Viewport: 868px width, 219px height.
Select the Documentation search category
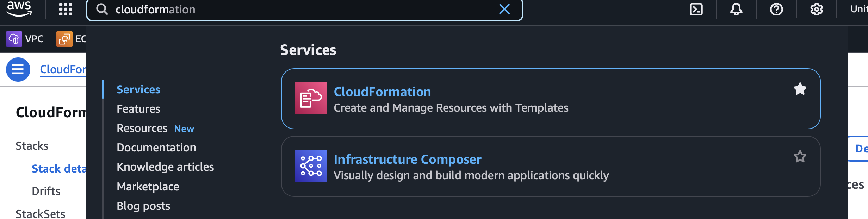click(156, 148)
